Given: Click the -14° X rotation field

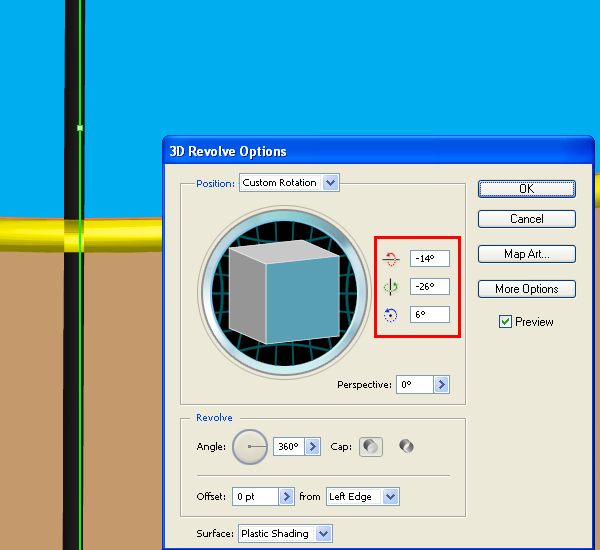Looking at the screenshot, I should click(x=430, y=258).
